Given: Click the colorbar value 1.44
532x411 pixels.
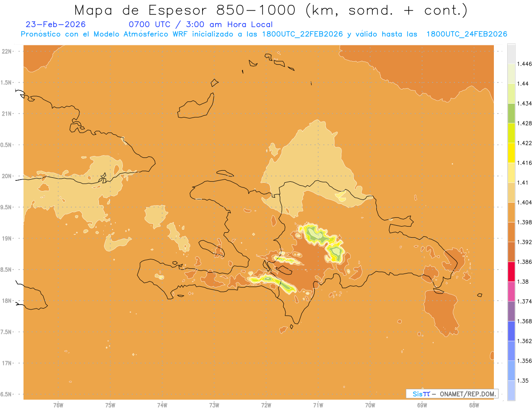Looking at the screenshot, I should (523, 83).
